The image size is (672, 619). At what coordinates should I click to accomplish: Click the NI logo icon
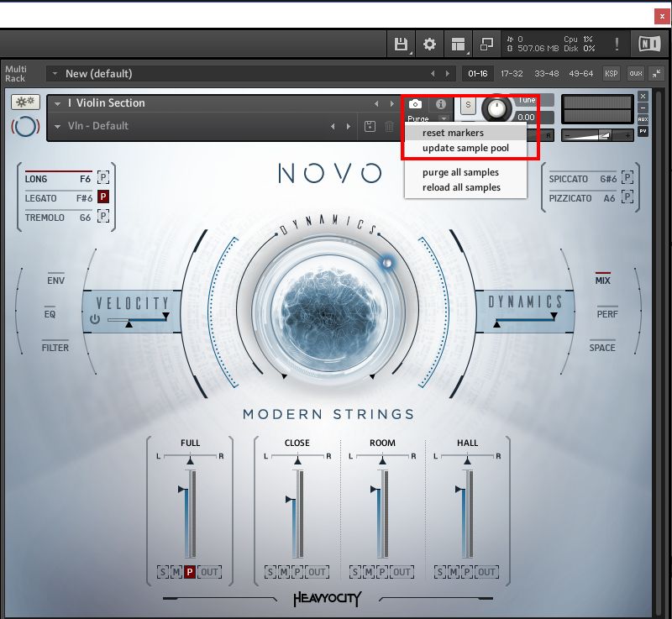click(649, 44)
